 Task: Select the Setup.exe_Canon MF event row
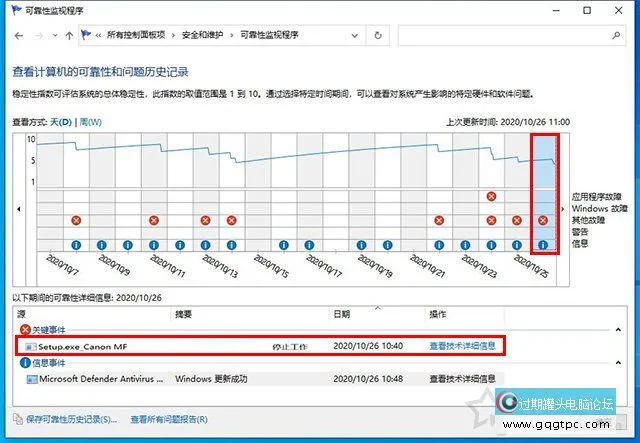click(x=260, y=346)
